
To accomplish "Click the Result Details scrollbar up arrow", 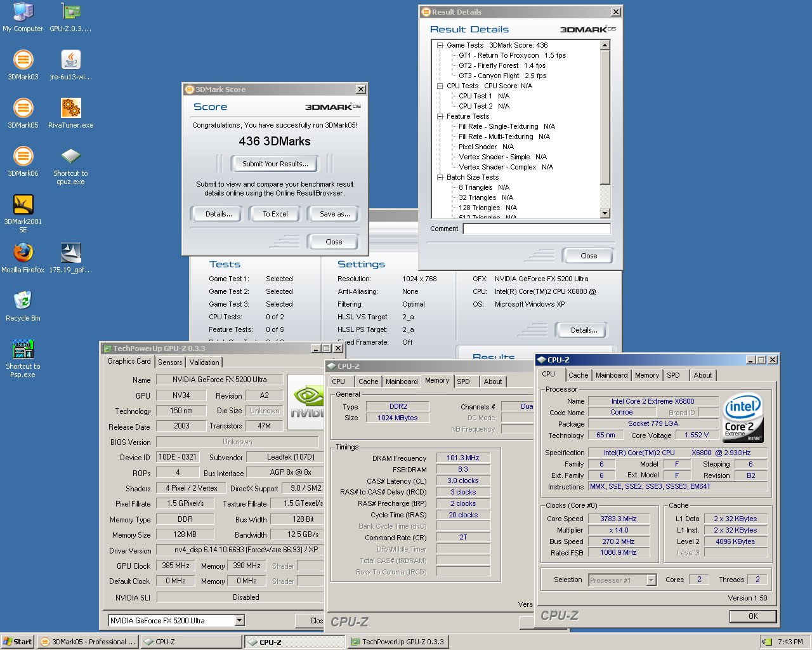I will click(605, 45).
